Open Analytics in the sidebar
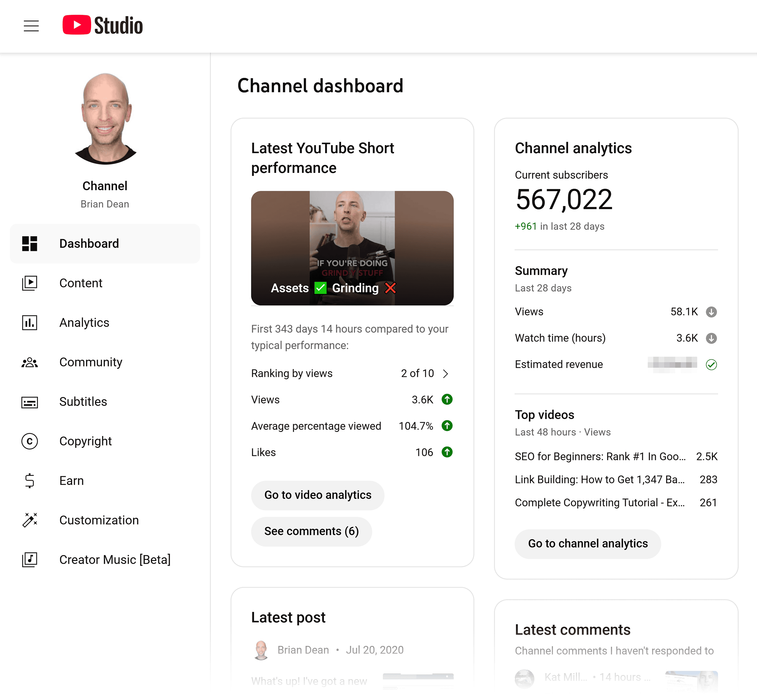Screen dimensions: 757x700 point(105,322)
